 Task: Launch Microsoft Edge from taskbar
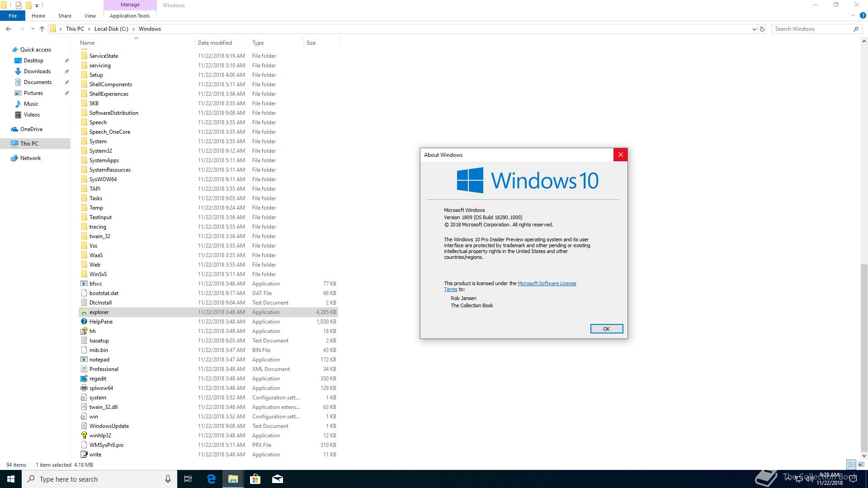[x=211, y=479]
